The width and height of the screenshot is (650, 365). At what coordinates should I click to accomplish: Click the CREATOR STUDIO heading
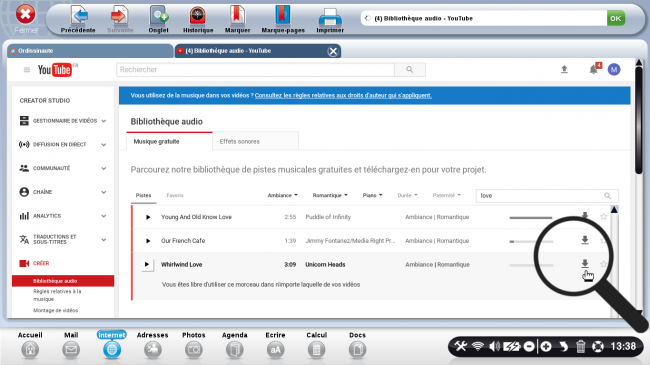tap(45, 100)
